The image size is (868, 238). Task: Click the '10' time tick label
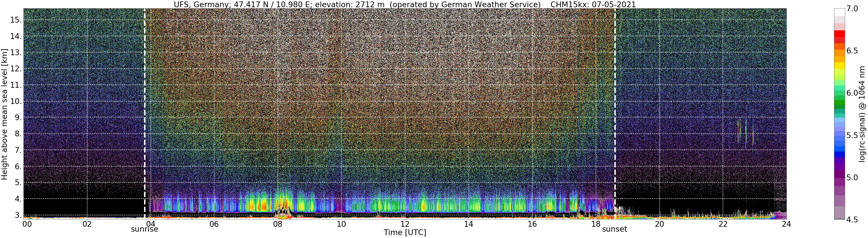click(x=341, y=224)
